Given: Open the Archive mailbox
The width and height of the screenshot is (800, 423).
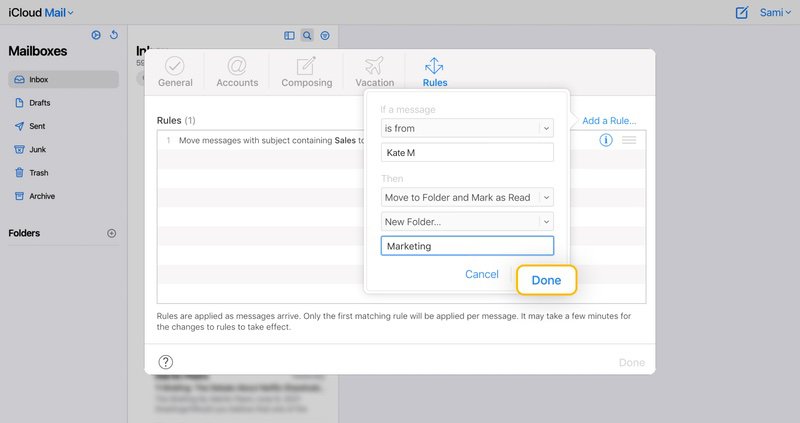Looking at the screenshot, I should (63, 196).
